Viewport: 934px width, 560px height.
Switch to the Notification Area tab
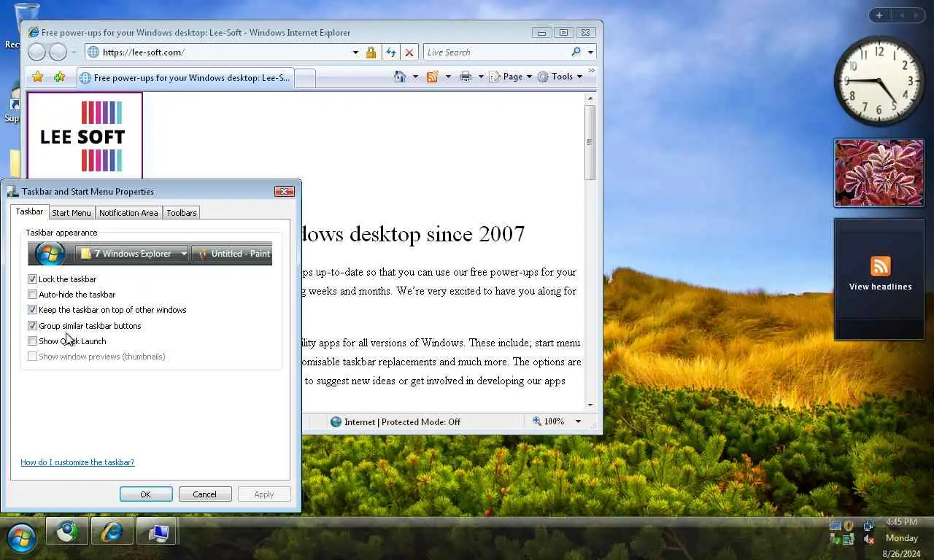[x=128, y=213]
